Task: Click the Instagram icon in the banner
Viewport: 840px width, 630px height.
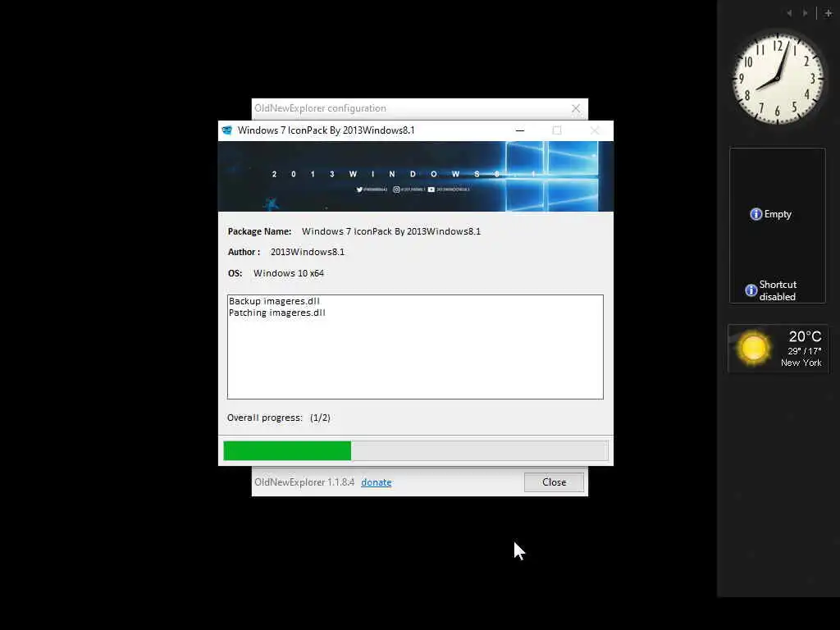Action: click(x=396, y=189)
